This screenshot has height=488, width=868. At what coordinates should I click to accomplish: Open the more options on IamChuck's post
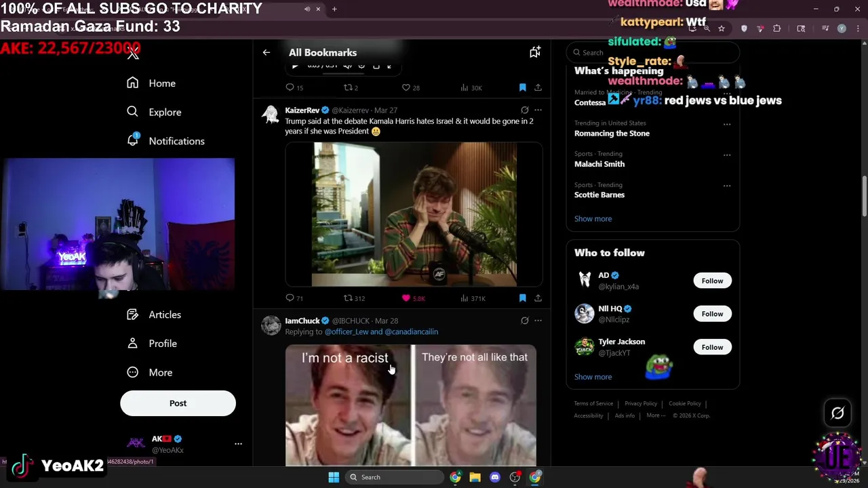(x=538, y=321)
